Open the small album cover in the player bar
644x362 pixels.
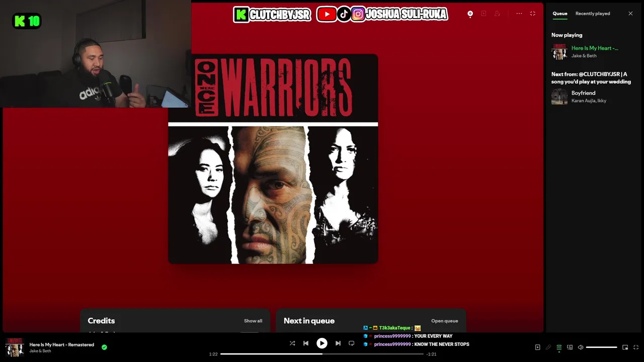tap(15, 347)
